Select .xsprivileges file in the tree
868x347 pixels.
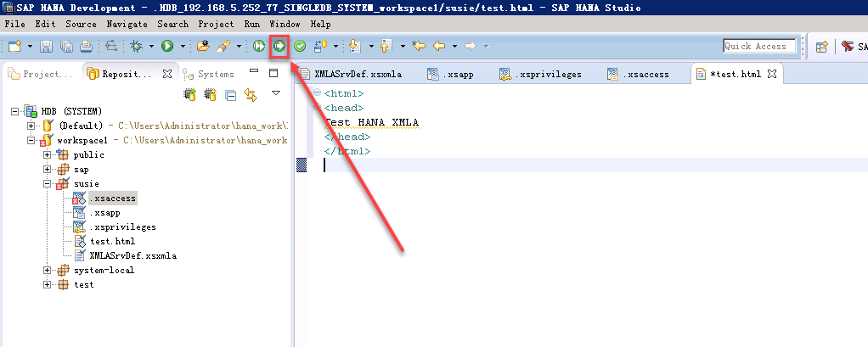[x=122, y=227]
